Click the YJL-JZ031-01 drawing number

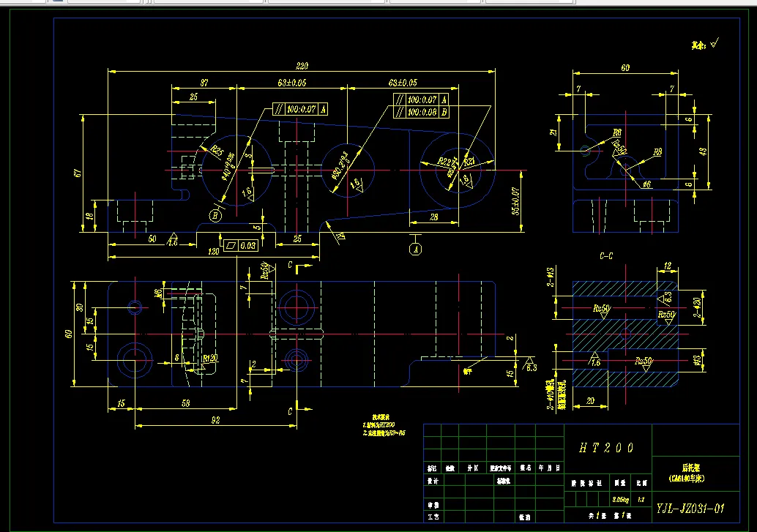pos(690,509)
